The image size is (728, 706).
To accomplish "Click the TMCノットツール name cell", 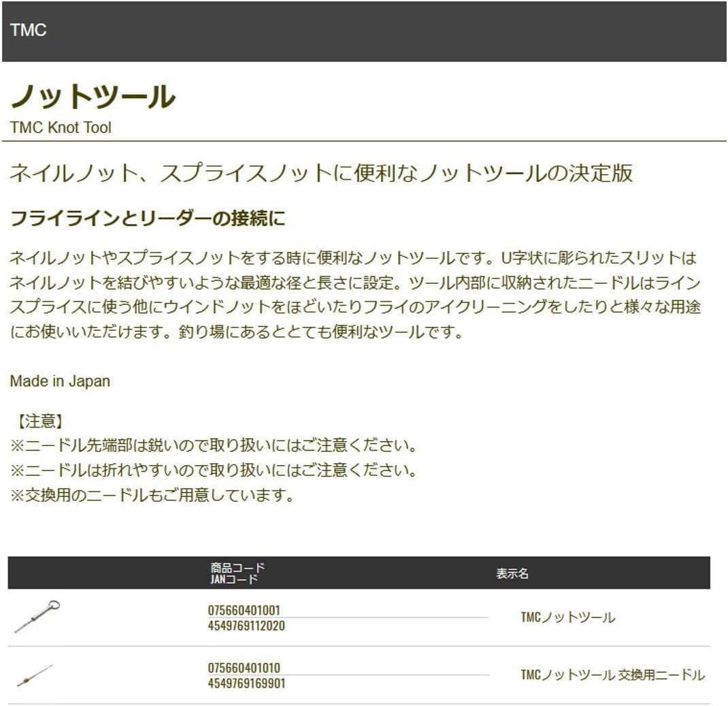I will [568, 617].
